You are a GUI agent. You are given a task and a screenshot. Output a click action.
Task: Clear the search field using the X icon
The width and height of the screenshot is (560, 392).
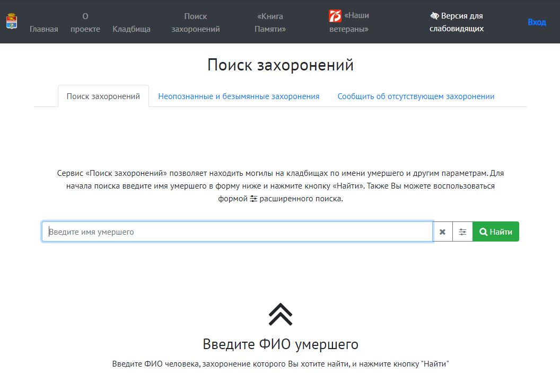pos(443,231)
